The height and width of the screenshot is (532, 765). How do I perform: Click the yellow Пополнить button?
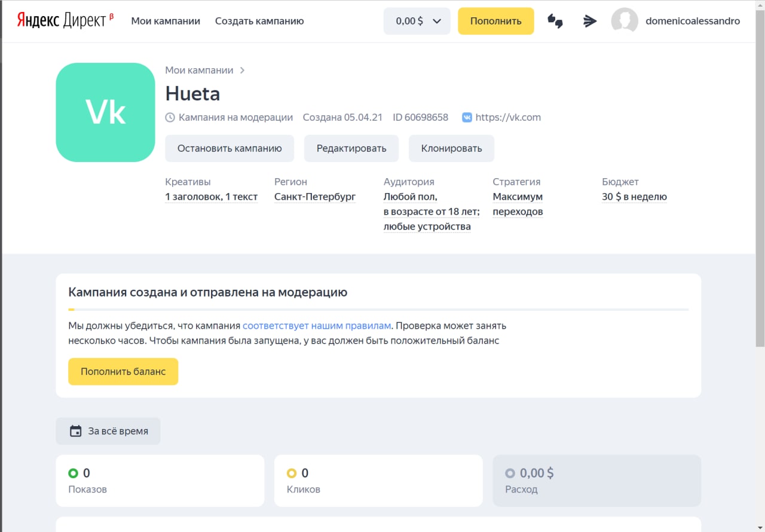point(496,21)
